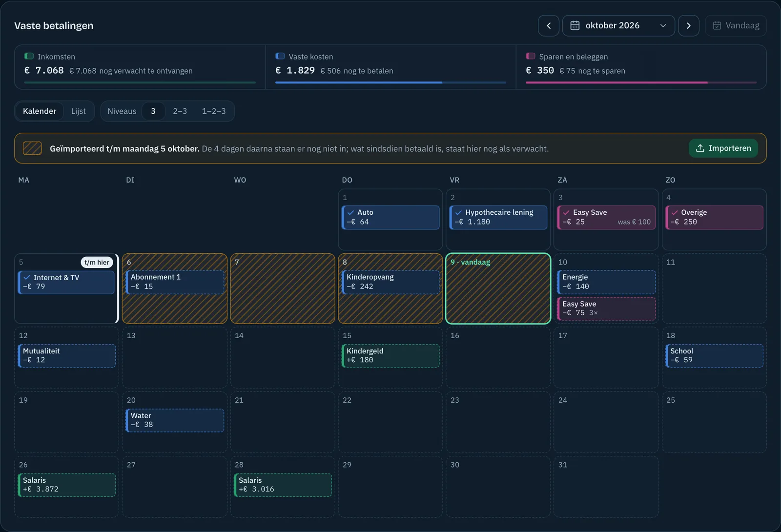Click the checkmark on Hypothecaire lening

click(458, 213)
